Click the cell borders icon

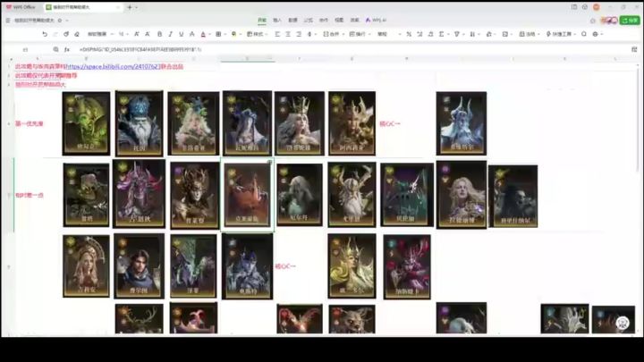(x=218, y=34)
